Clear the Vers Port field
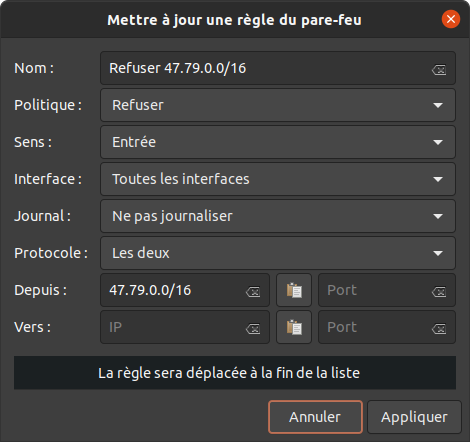Viewport: 470px width, 442px height. tap(439, 329)
